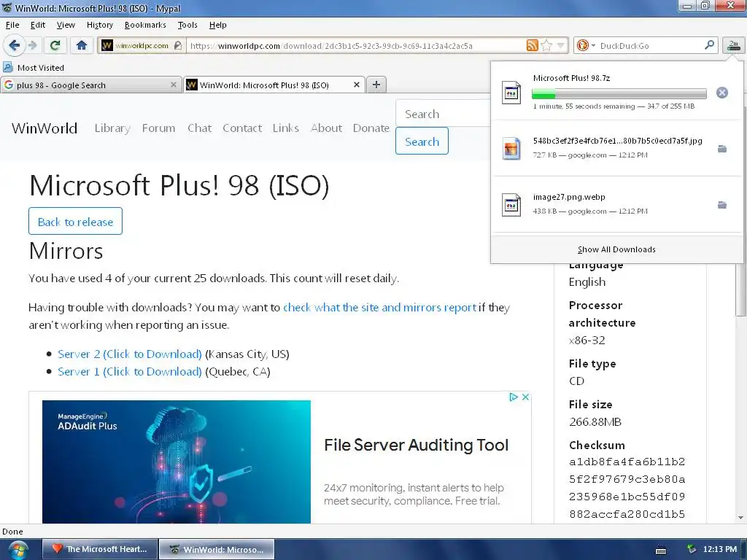Download from Server 2 (Kansas City)
The height and width of the screenshot is (560, 747).
(x=130, y=354)
